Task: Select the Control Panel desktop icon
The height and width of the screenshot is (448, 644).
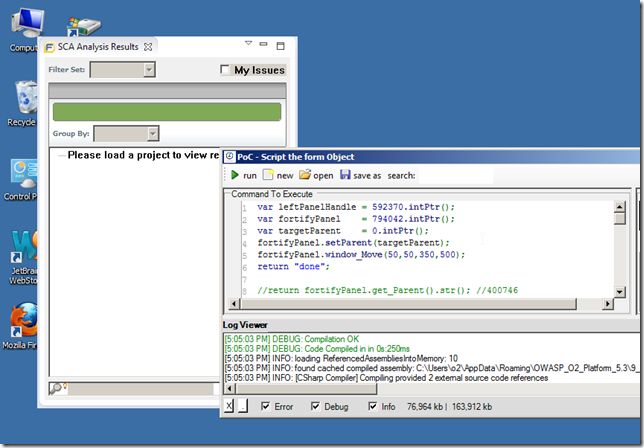Action: pos(22,172)
